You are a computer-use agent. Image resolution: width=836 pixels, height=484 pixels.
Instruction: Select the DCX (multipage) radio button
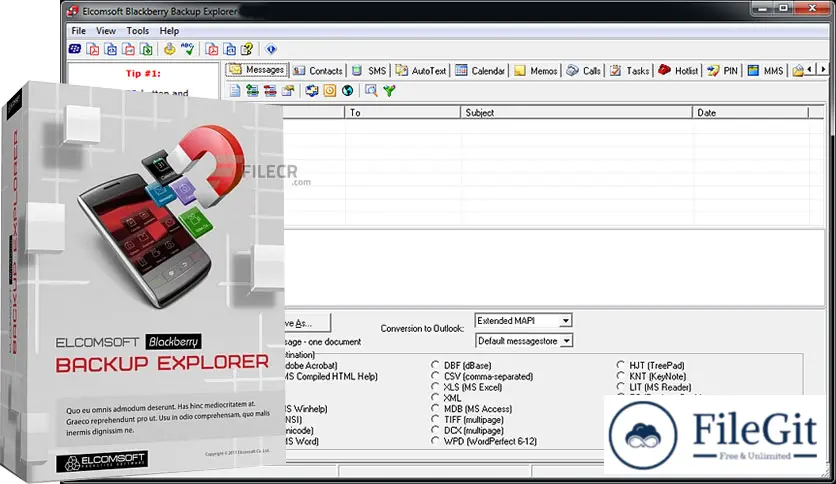pos(435,430)
